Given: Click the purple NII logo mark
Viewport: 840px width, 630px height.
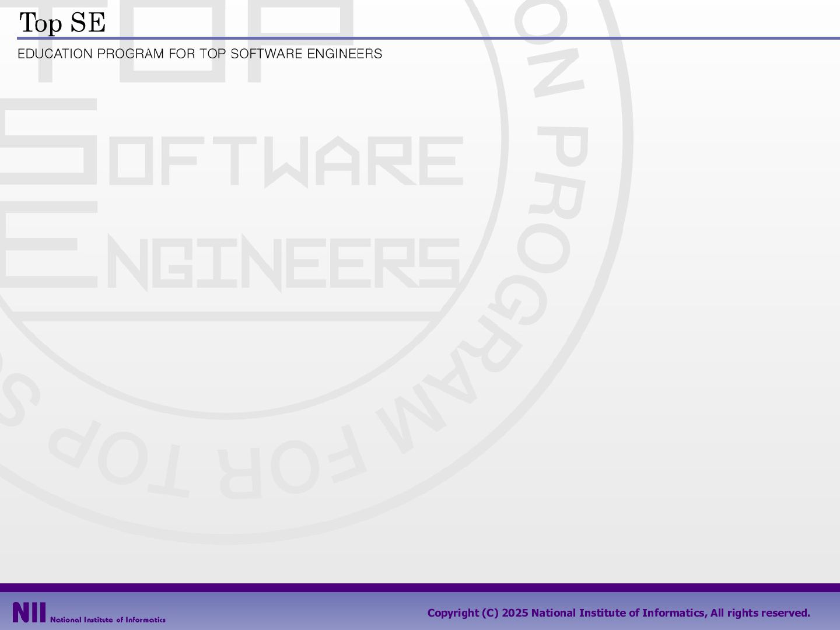Looking at the screenshot, I should pyautogui.click(x=29, y=613).
